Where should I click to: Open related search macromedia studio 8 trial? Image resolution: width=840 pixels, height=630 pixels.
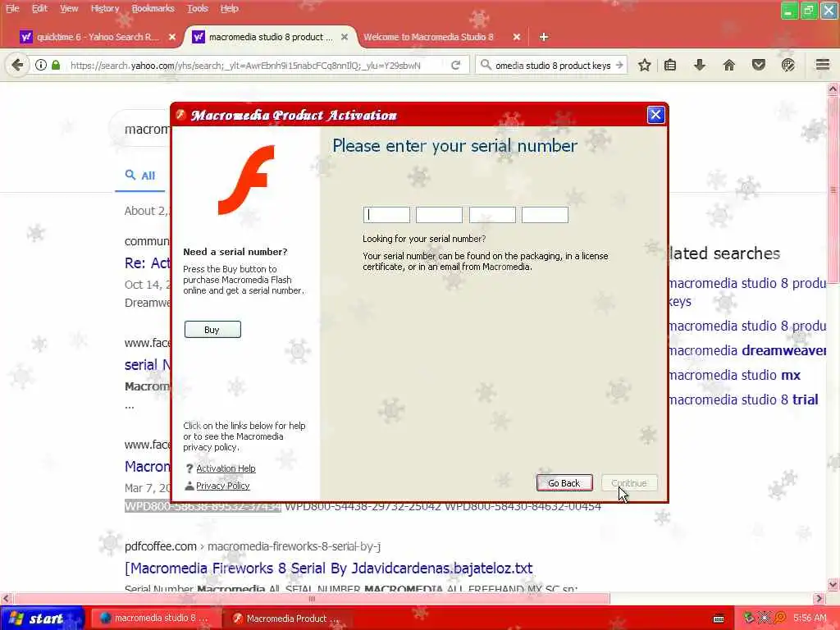(x=743, y=399)
